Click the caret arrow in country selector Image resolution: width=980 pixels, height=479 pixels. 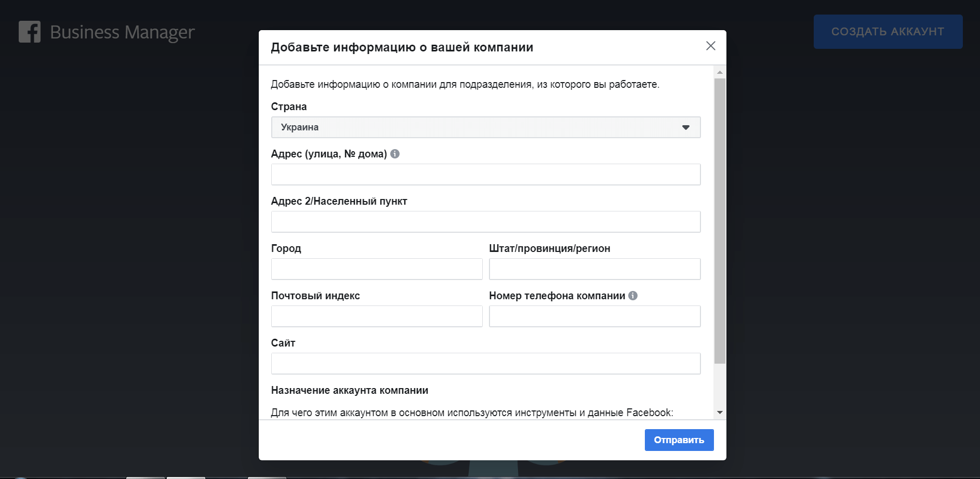point(685,127)
